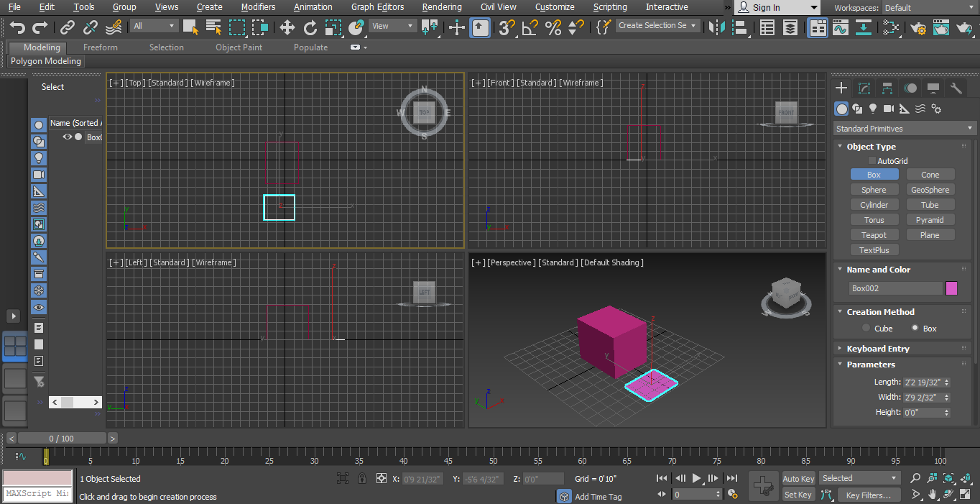Viewport: 980px width, 504px height.
Task: Open the Rendering menu
Action: tap(442, 7)
